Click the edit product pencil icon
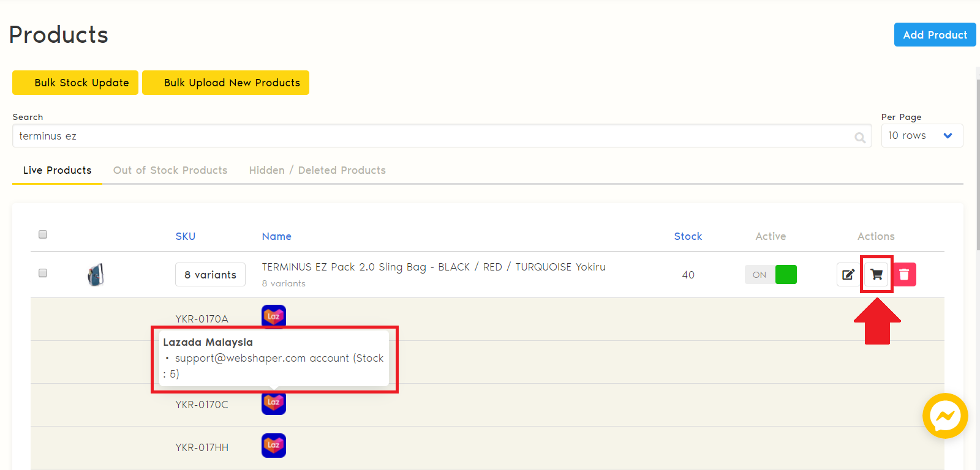This screenshot has height=470, width=980. (848, 275)
